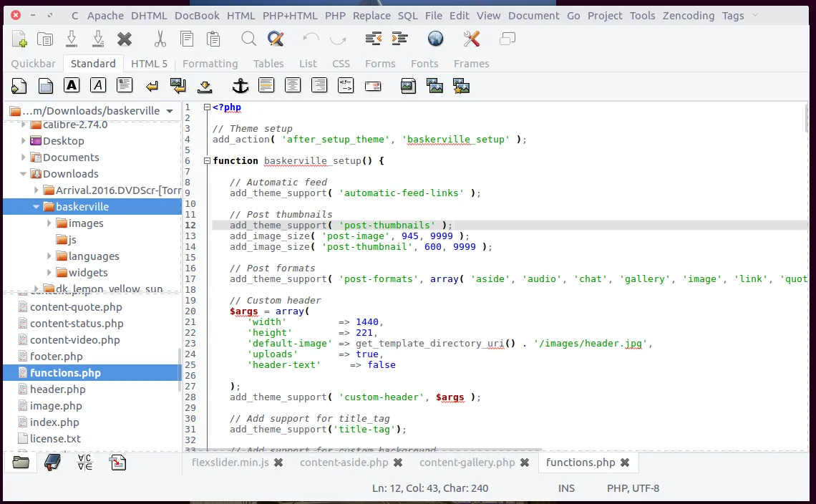Apply italic formatting with the Italic icon
The height and width of the screenshot is (504, 816).
point(99,85)
